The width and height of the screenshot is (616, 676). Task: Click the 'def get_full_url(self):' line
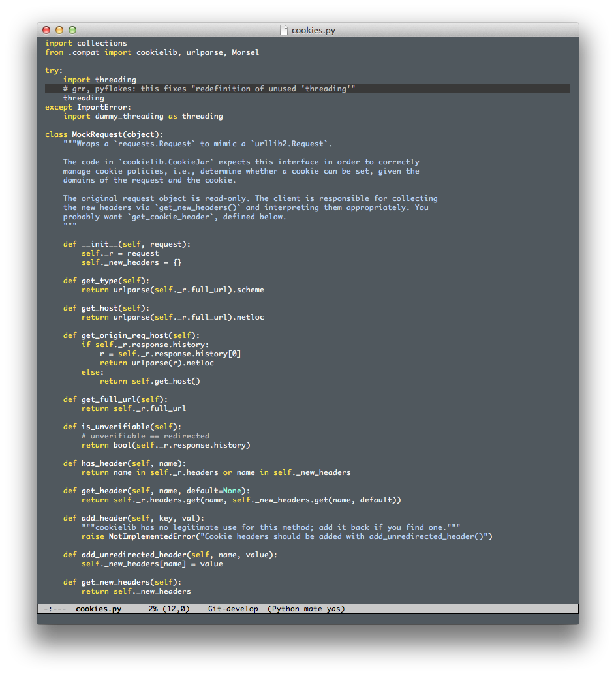point(115,399)
